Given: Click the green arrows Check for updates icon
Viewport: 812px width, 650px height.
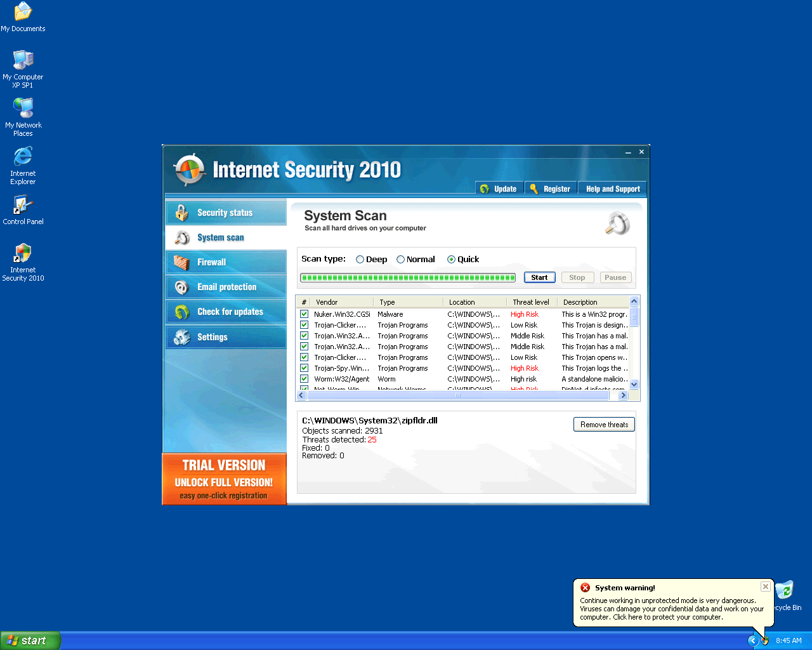Looking at the screenshot, I should coord(182,312).
